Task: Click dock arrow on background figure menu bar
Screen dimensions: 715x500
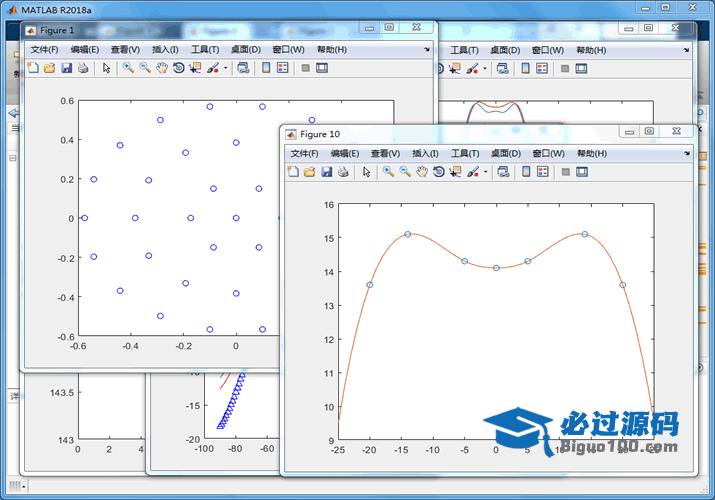Action: pos(686,50)
